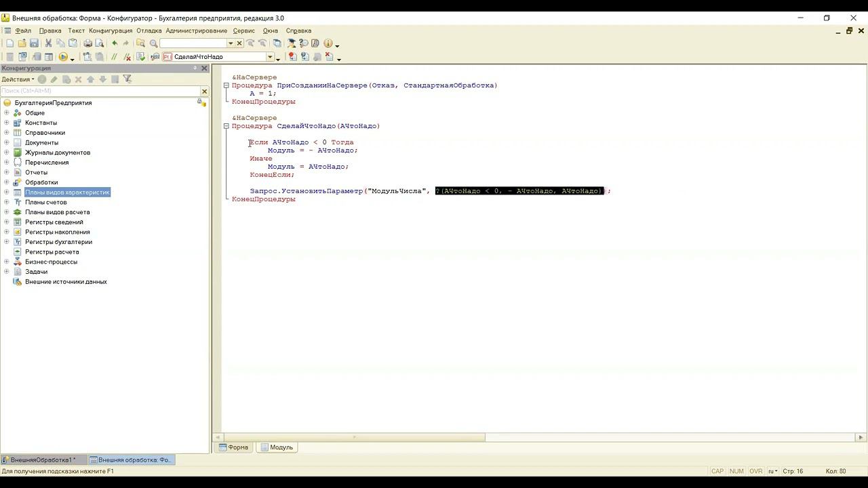Image resolution: width=868 pixels, height=488 pixels.
Task: Open the Действия dropdown menu
Action: tap(18, 79)
